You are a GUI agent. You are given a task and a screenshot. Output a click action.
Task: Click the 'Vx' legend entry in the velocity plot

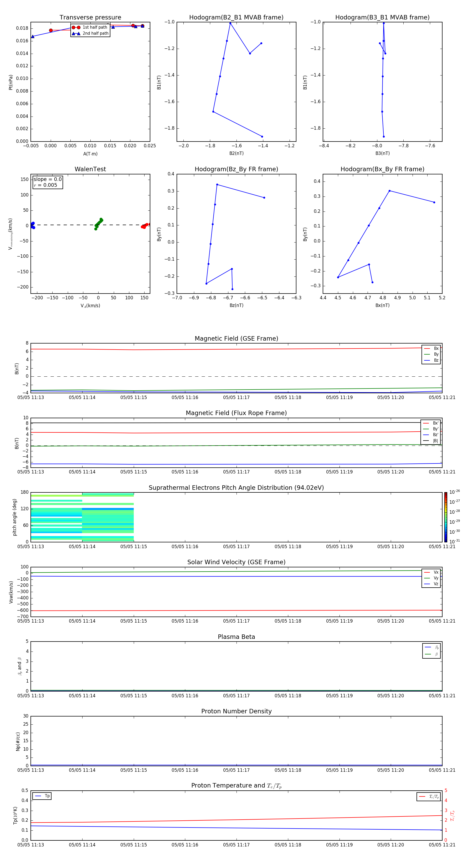coord(431,572)
